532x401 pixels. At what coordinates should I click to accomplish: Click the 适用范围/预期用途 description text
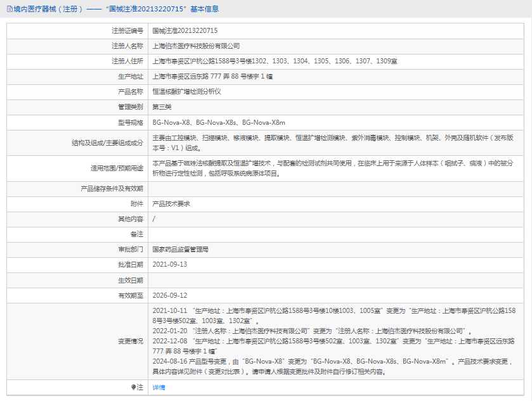333,169
